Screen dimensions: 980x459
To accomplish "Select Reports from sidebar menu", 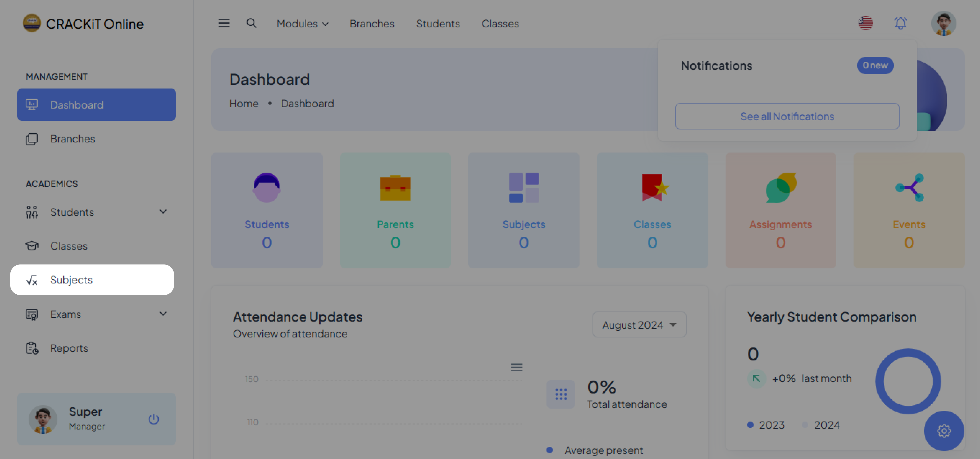I will [x=69, y=348].
